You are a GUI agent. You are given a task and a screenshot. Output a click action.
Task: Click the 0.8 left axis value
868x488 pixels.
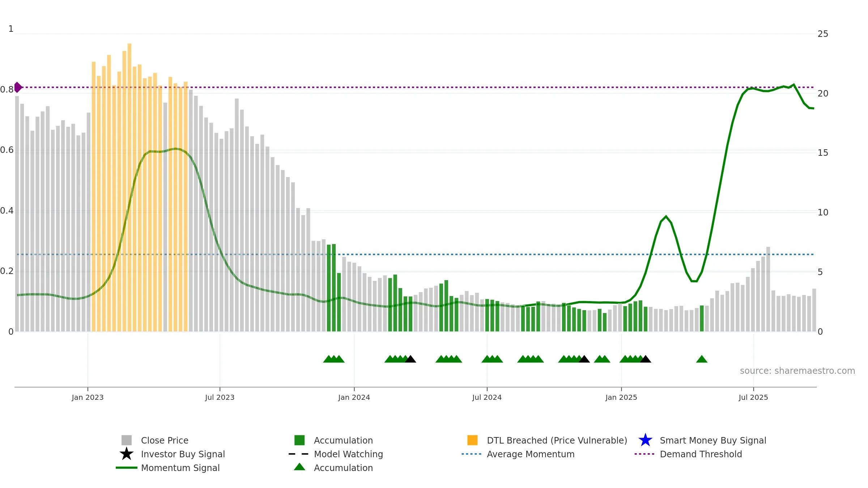click(x=7, y=89)
